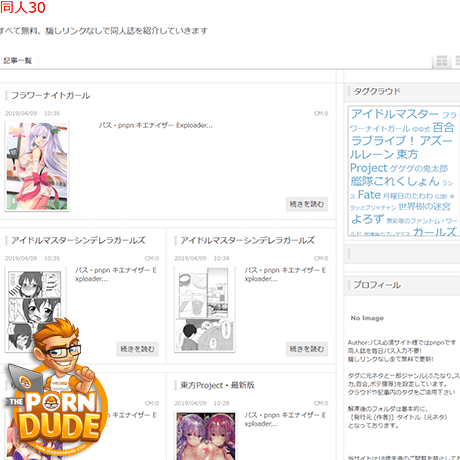Click the 2019/04/09 10:28 date text
Image resolution: width=460 pixels, height=460 pixels.
(202, 403)
